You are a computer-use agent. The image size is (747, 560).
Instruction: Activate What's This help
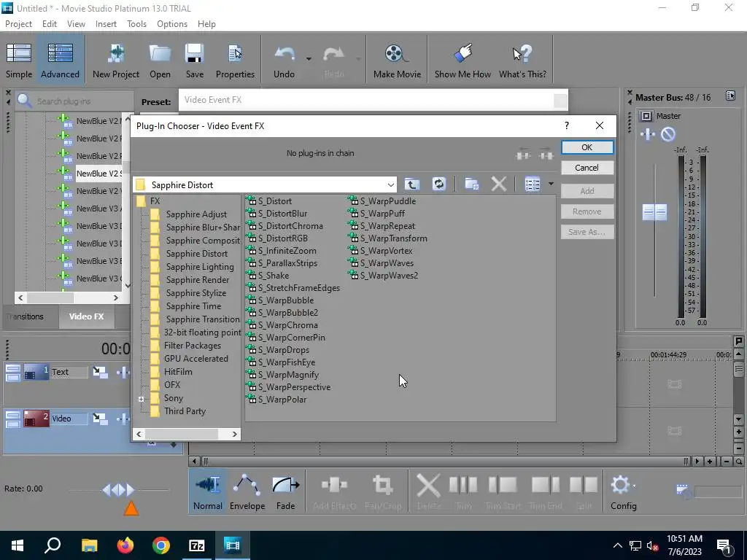point(522,61)
